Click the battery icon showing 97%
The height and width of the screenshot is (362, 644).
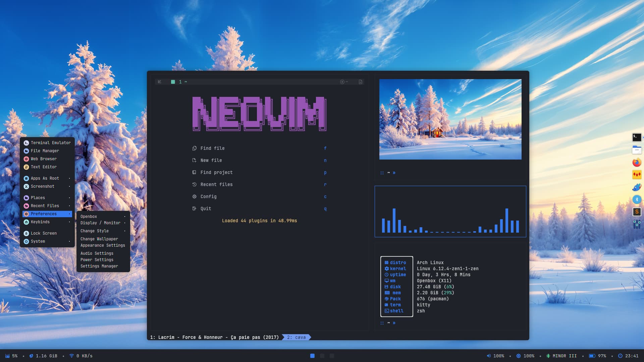pyautogui.click(x=592, y=356)
